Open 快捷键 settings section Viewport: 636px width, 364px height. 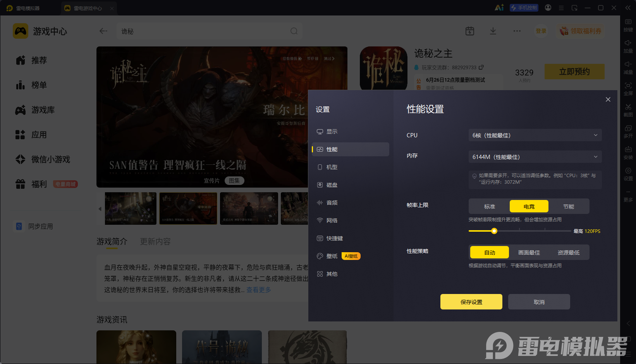[x=351, y=238]
